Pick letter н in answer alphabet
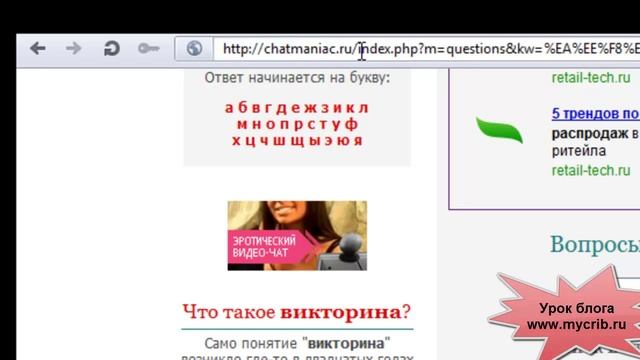Viewport: 640px width, 360px height. pos(256,125)
